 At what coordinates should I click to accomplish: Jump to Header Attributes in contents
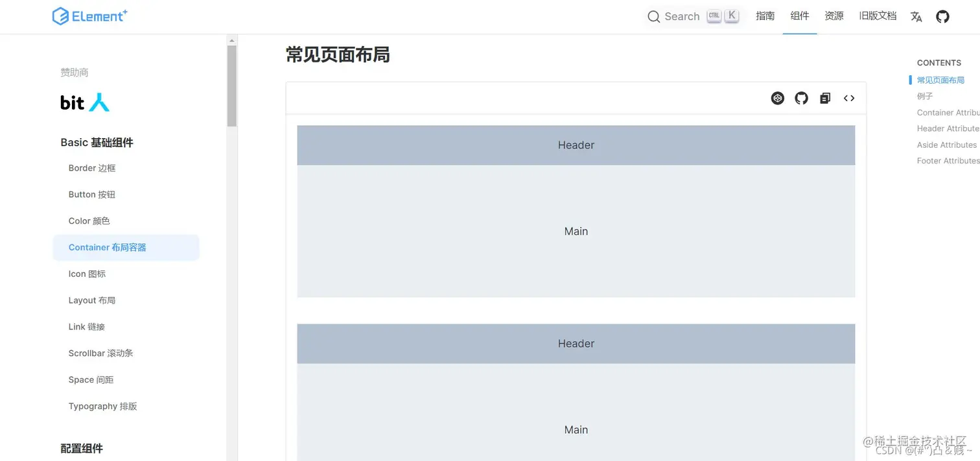(x=948, y=128)
